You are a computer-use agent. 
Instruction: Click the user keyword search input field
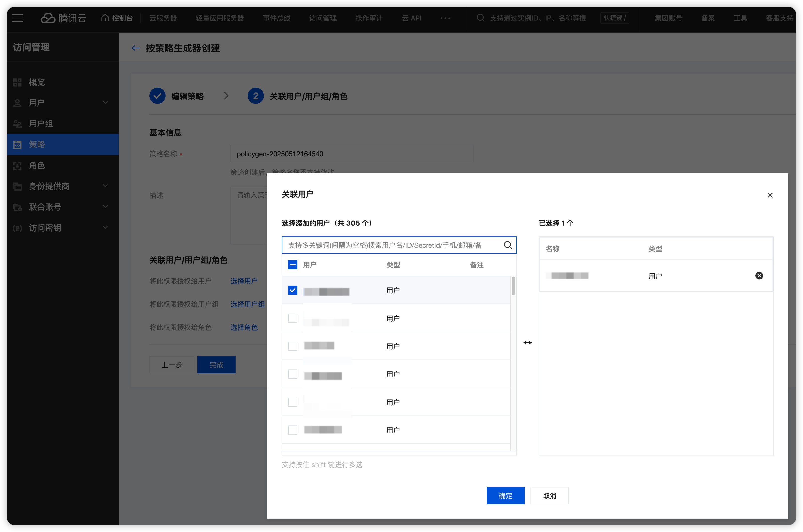pos(390,245)
